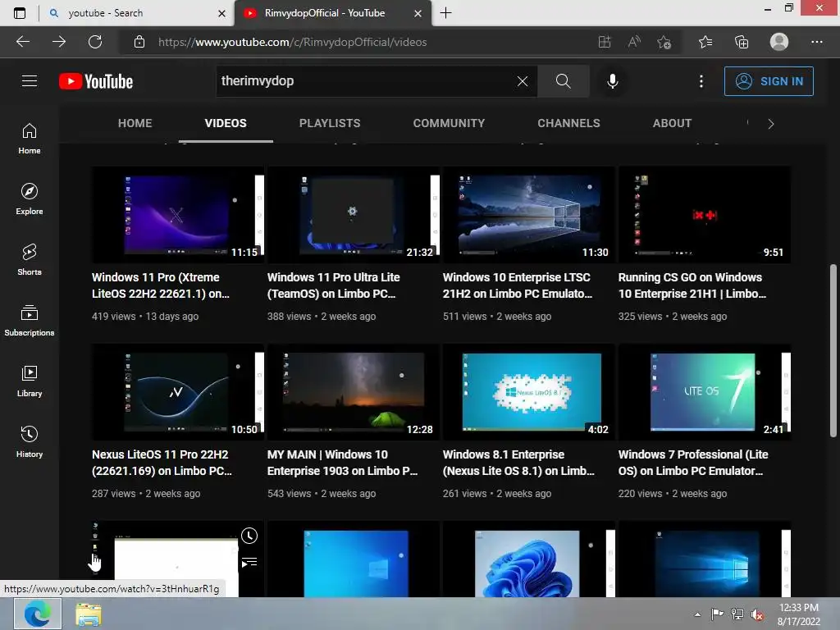Open Nexus LiteOS 11 Pro 22H2 video title
Image resolution: width=840 pixels, height=630 pixels.
click(162, 463)
